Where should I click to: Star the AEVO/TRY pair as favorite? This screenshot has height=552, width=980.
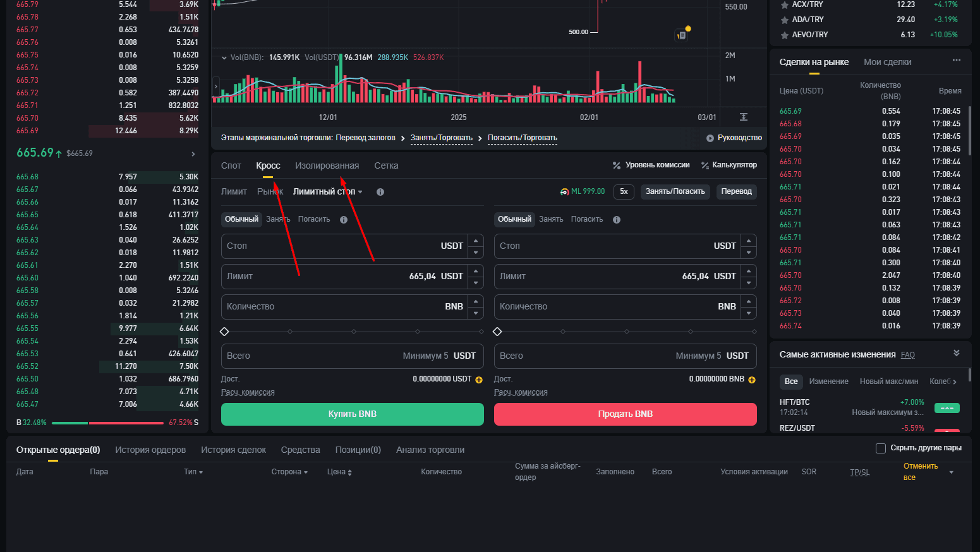click(x=784, y=35)
